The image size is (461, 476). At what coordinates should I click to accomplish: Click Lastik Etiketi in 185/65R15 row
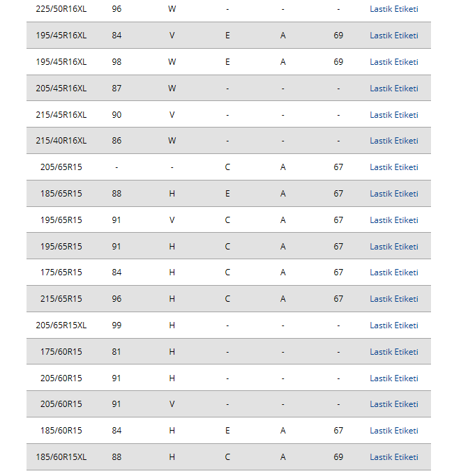coord(393,194)
